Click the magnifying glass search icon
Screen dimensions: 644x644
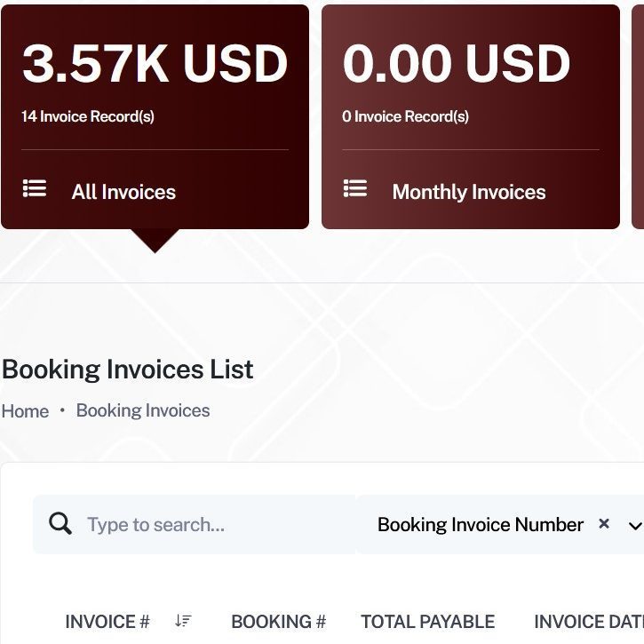(60, 524)
